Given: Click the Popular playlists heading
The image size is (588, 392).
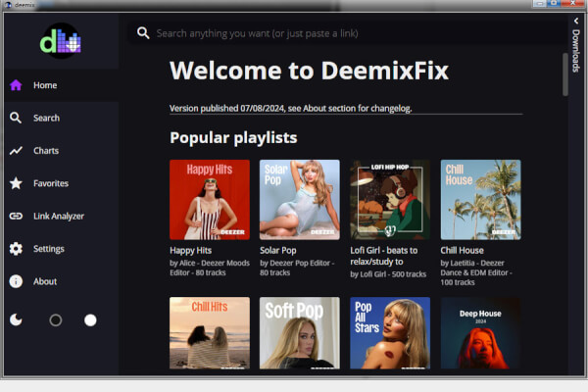Looking at the screenshot, I should pyautogui.click(x=233, y=137).
